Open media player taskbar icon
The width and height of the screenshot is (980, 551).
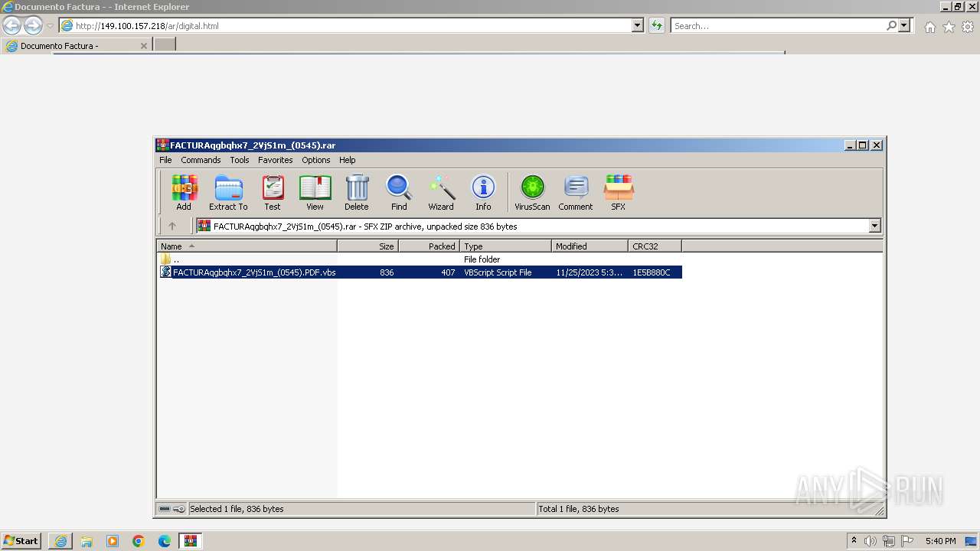click(113, 541)
